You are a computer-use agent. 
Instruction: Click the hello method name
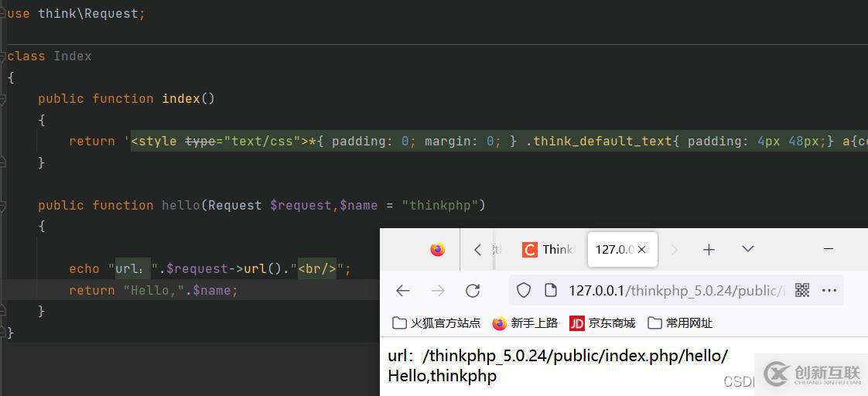coord(180,205)
